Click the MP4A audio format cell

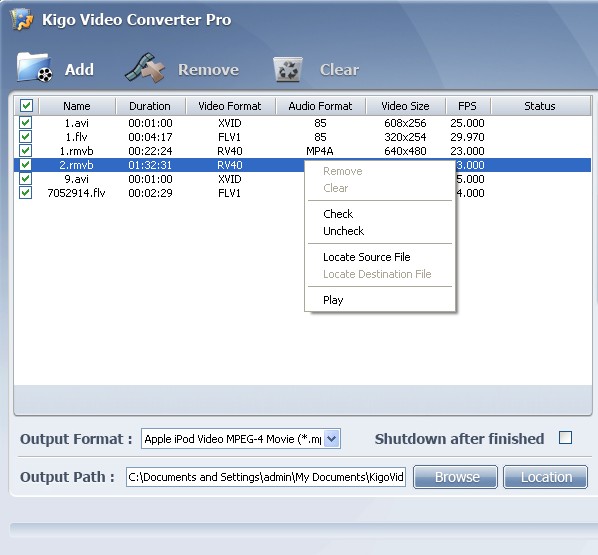(x=320, y=151)
